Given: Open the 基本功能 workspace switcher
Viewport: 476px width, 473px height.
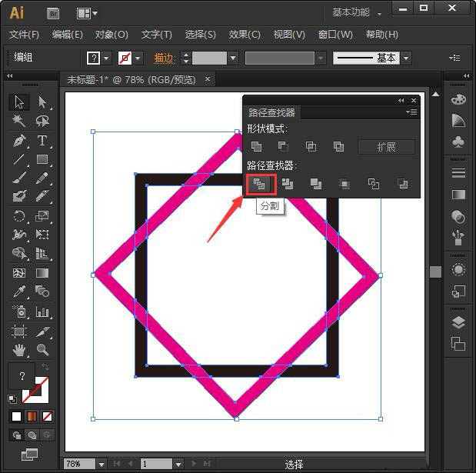Looking at the screenshot, I should [357, 12].
